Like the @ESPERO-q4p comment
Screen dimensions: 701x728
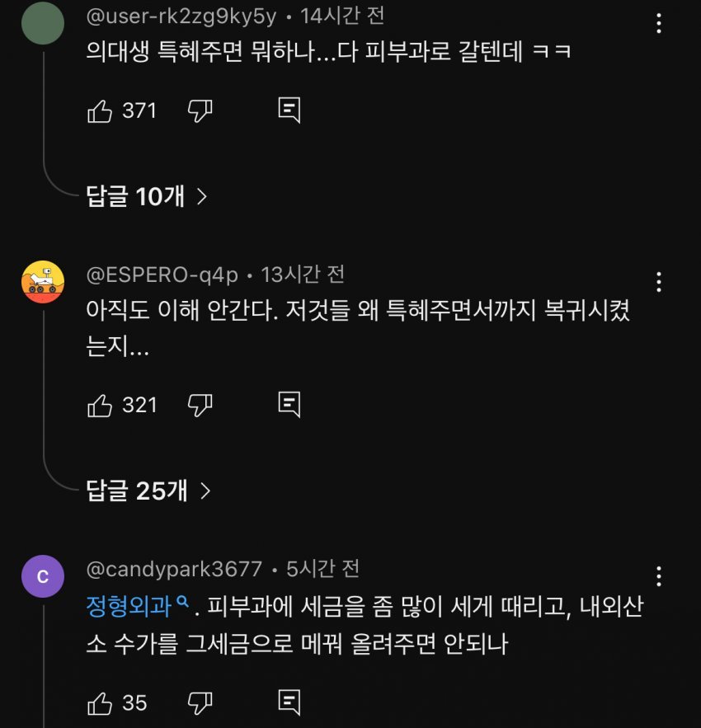(100, 404)
